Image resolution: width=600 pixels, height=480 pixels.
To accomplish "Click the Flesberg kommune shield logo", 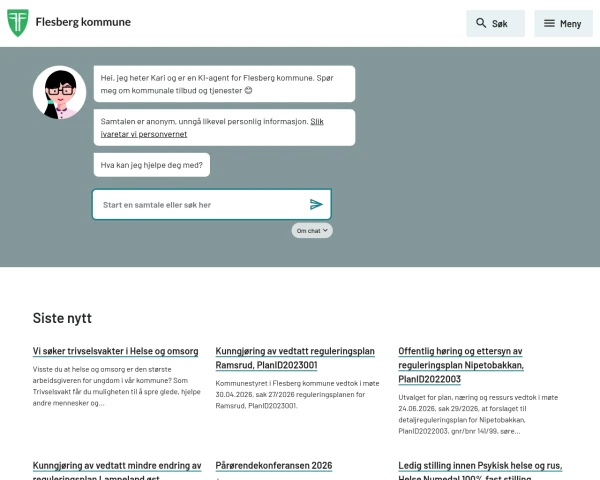I will [18, 23].
